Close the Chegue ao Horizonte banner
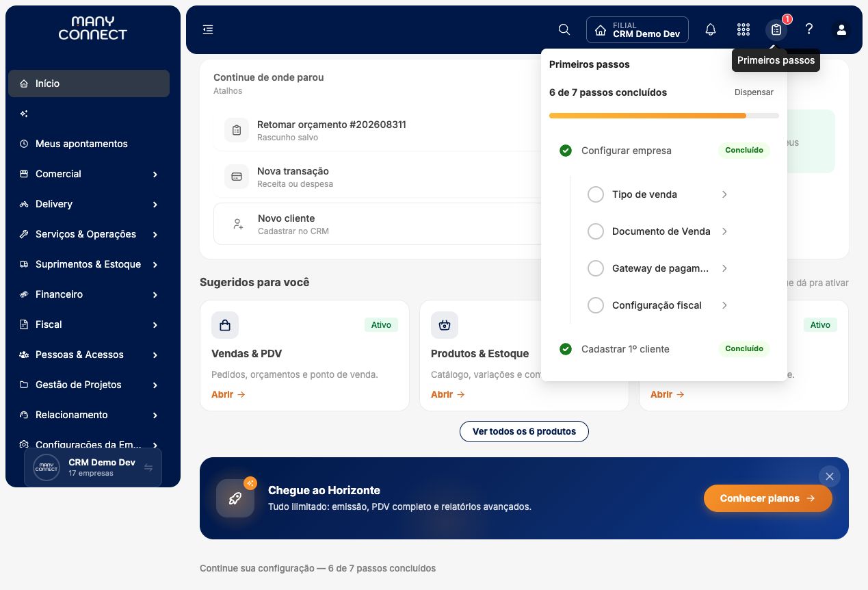Image resolution: width=868 pixels, height=590 pixels. (830, 476)
